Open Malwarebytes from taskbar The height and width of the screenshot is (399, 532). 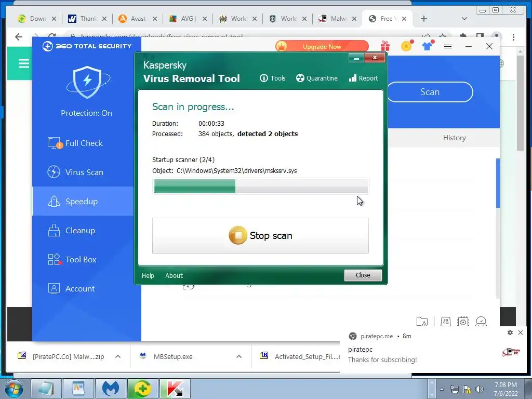111,389
